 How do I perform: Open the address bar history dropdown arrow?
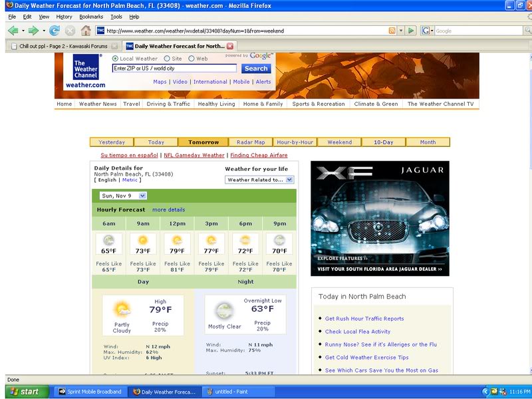click(401, 31)
